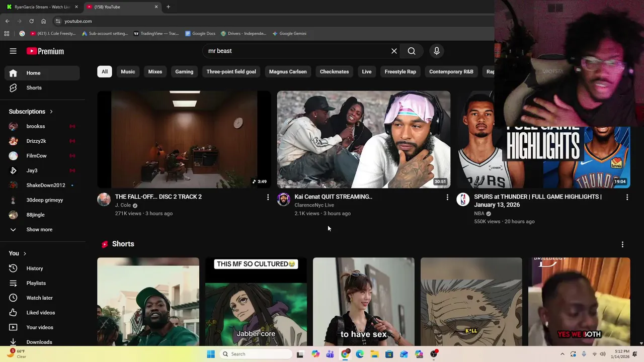644x362 pixels.
Task: Select the Gaming filter chip
Action: pyautogui.click(x=184, y=71)
